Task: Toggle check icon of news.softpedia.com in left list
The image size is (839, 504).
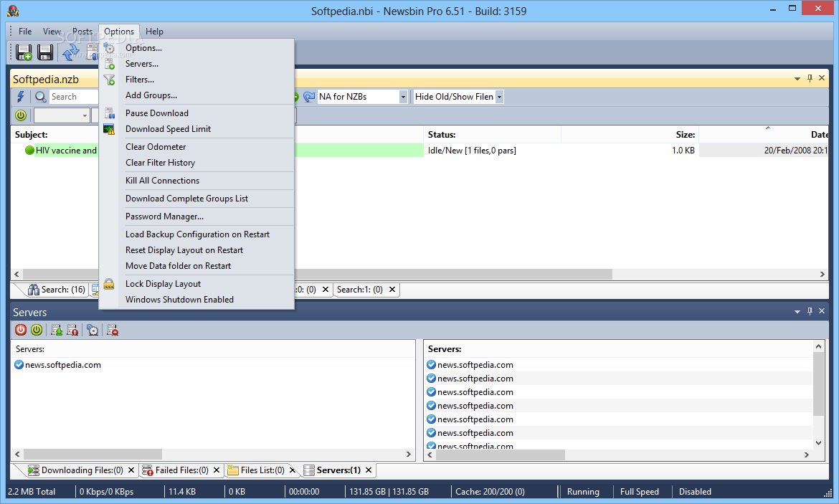Action: coord(19,365)
